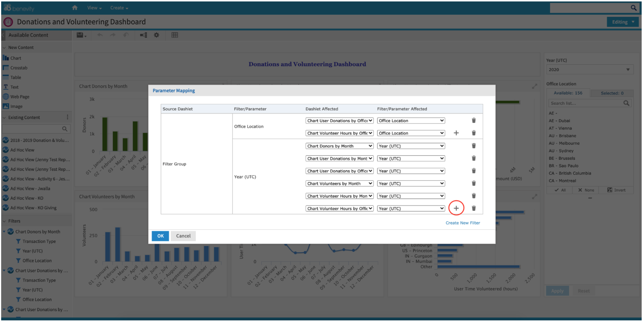
Task: Click the Home icon in top bar
Action: pyautogui.click(x=75, y=8)
